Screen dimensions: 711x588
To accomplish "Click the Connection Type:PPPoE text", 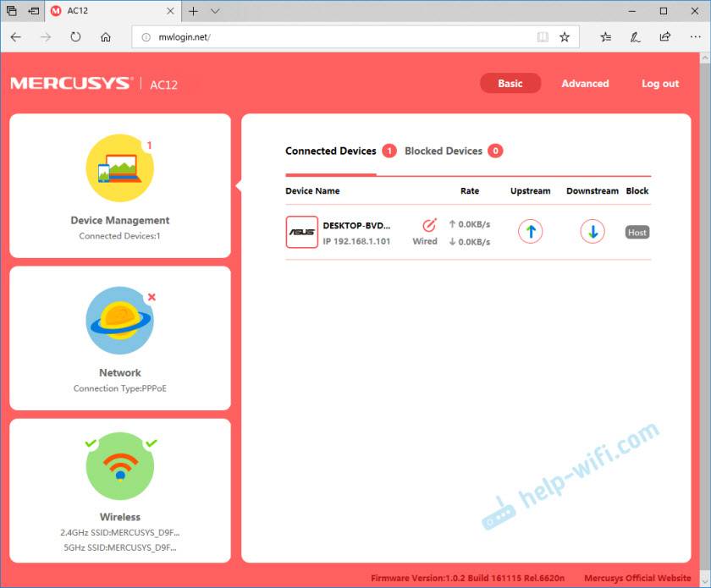I will [x=119, y=388].
